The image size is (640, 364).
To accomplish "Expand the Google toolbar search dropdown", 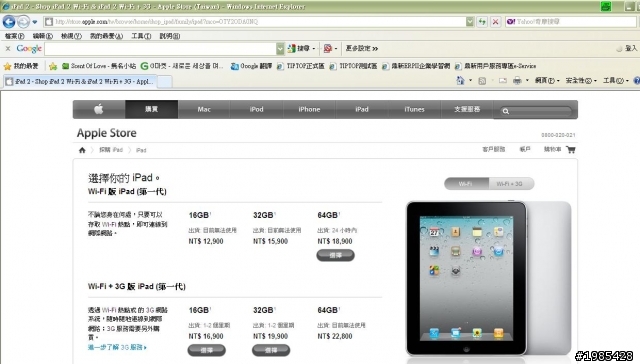I will pyautogui.click(x=280, y=49).
